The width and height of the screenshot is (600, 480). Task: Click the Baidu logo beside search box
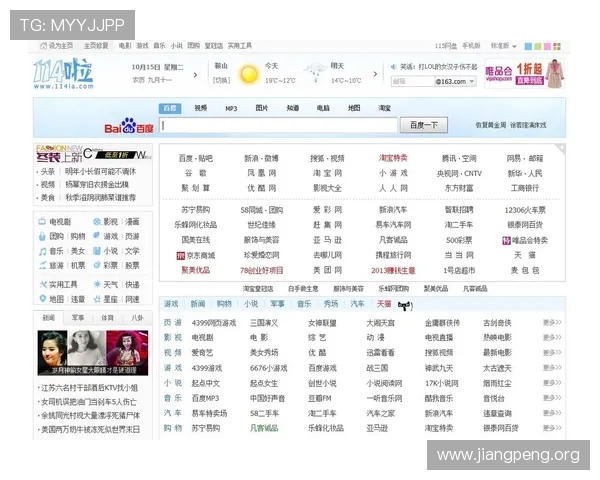[x=130, y=127]
